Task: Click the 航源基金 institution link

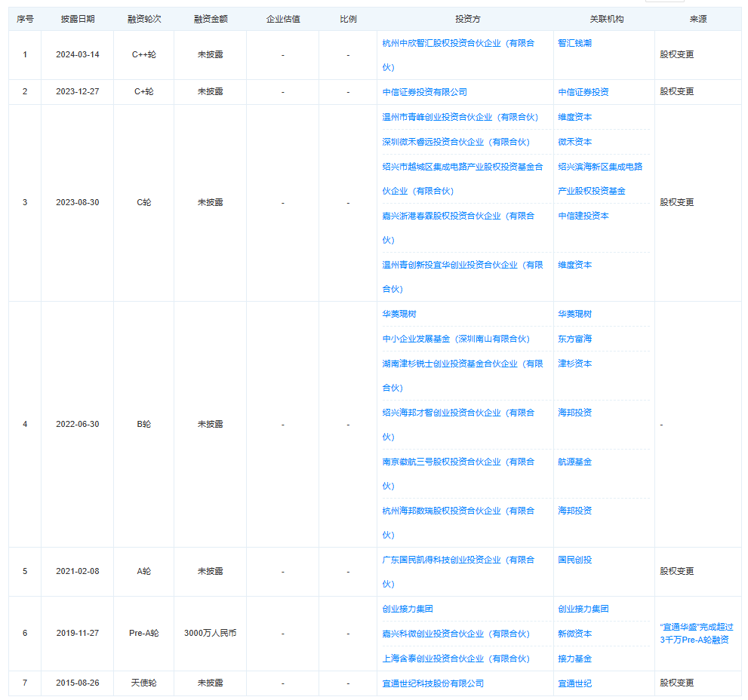Action: (574, 462)
